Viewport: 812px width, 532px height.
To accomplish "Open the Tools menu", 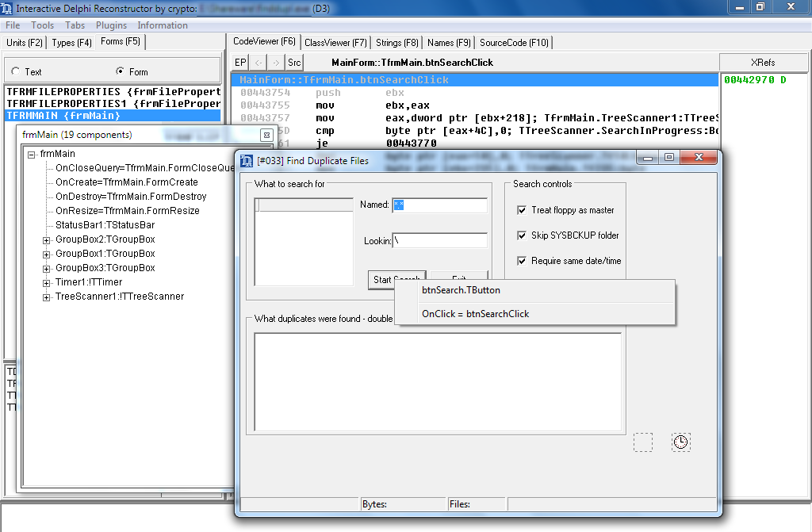I will pos(43,25).
